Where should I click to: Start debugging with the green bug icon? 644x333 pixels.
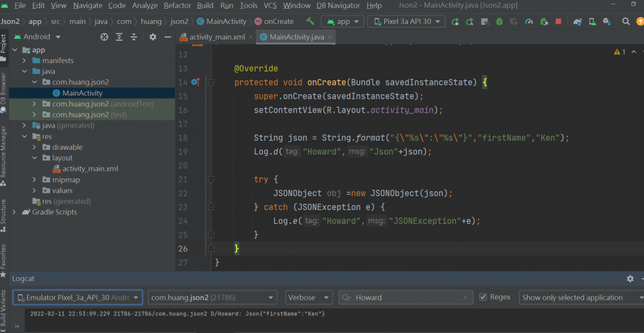[499, 21]
